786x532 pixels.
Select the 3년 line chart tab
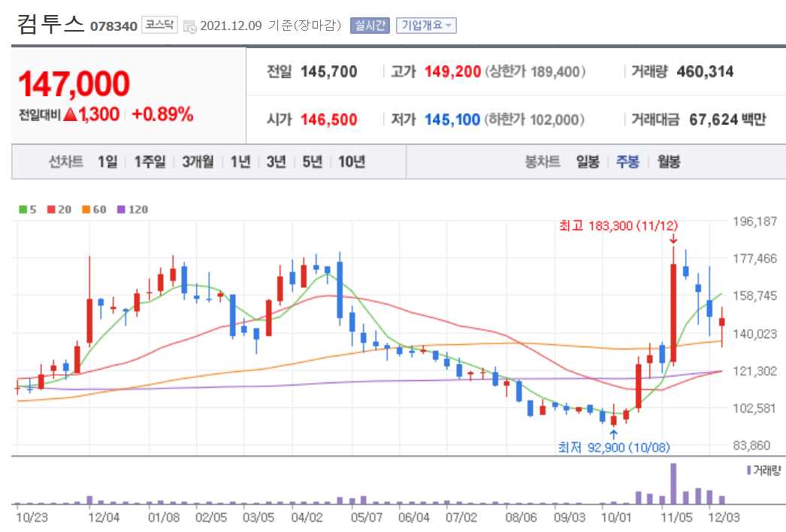(277, 162)
